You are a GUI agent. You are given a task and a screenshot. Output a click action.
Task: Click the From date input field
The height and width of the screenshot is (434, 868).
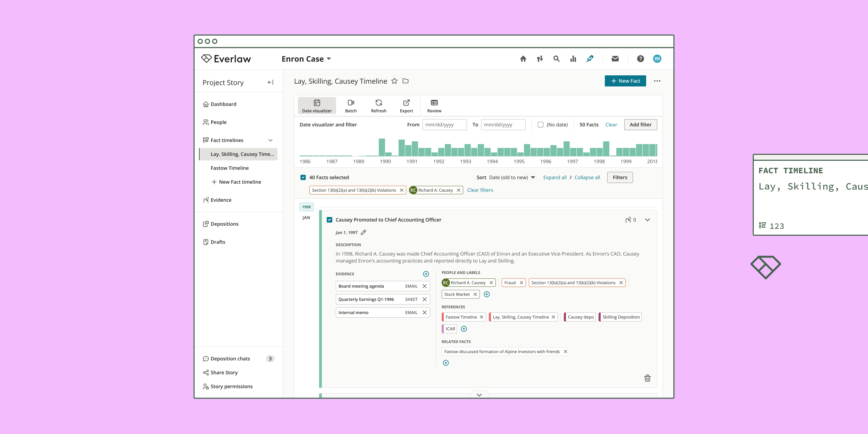444,125
